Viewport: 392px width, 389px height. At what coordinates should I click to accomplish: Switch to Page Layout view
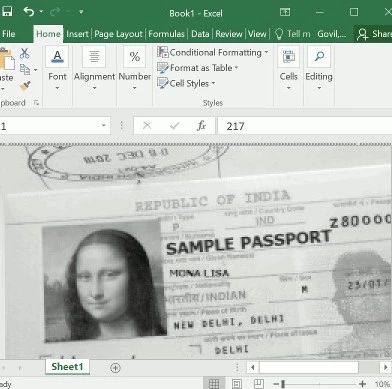(x=237, y=384)
